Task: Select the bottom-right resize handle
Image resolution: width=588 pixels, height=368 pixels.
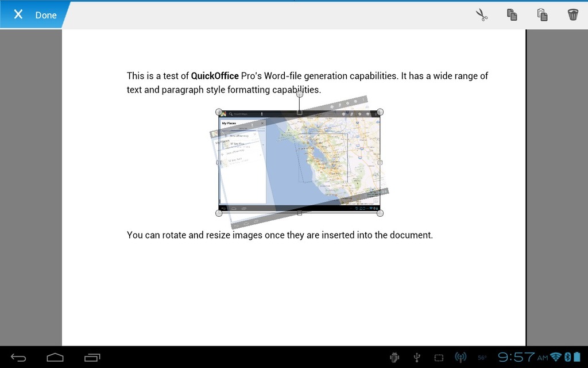Action: coord(380,213)
